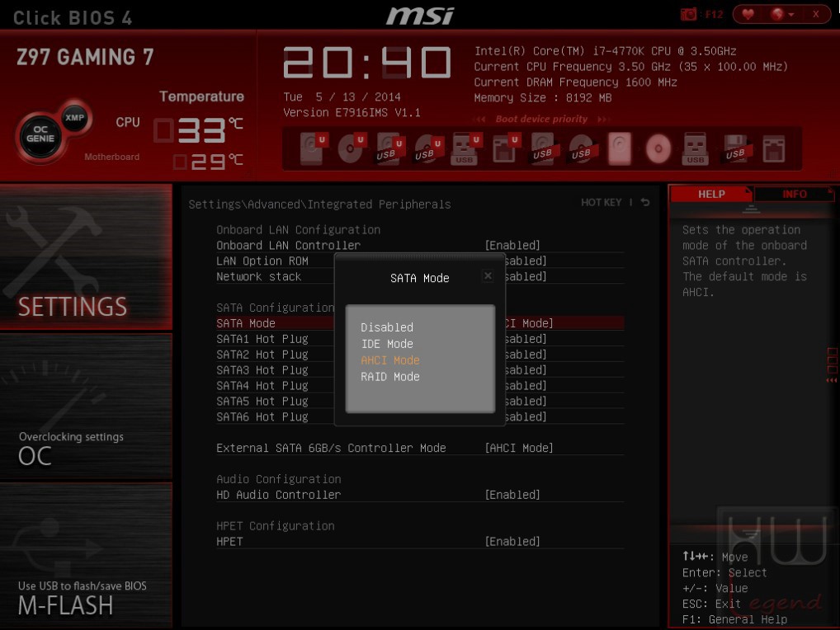
Task: Choose Disabled in the SATA Mode popup
Action: click(x=387, y=327)
